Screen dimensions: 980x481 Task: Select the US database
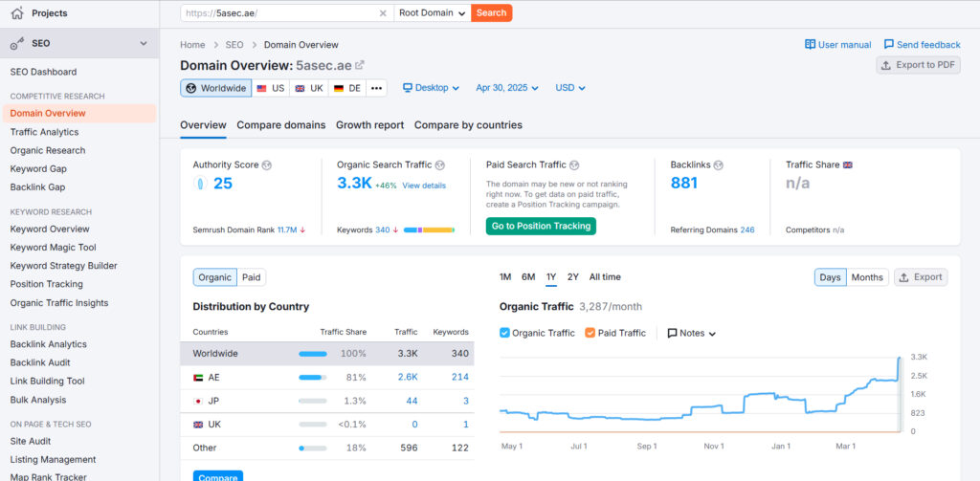271,88
